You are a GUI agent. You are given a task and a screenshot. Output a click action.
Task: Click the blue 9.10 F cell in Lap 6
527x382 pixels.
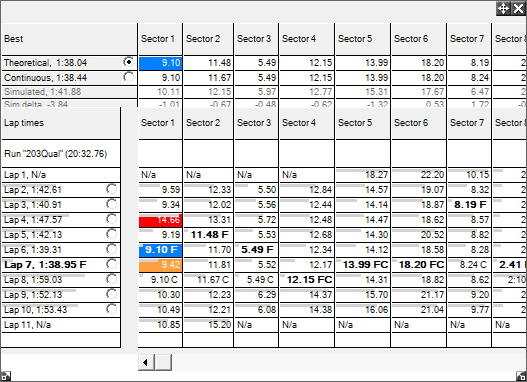tap(160, 250)
